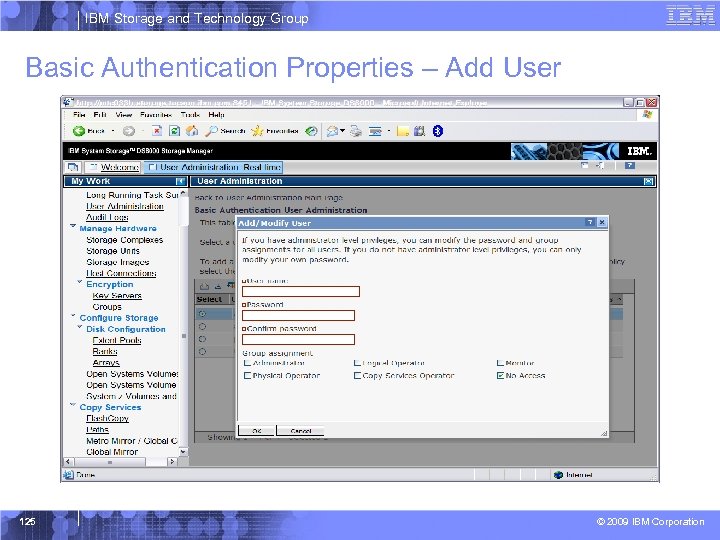Click the Stop loading icon in toolbar

[x=157, y=131]
